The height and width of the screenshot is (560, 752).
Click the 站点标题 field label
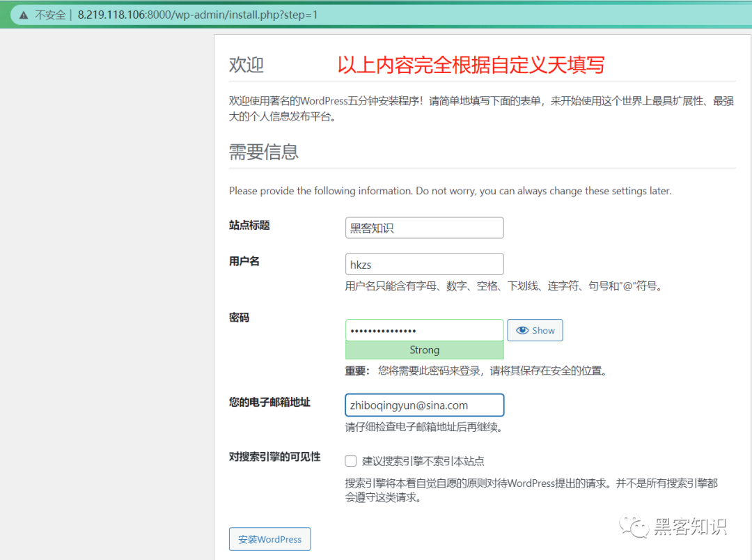249,225
